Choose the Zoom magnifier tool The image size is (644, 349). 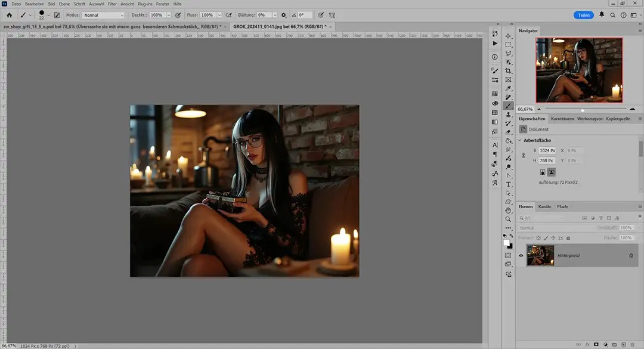click(x=509, y=220)
